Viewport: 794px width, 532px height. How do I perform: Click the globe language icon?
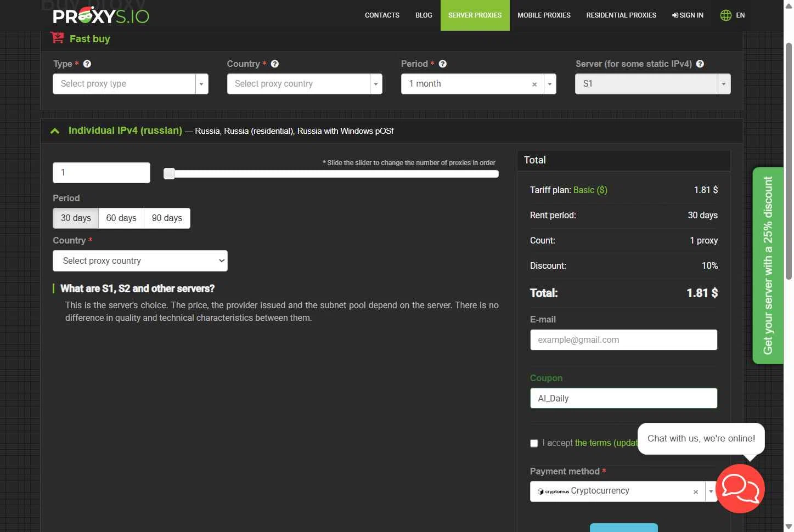(725, 15)
